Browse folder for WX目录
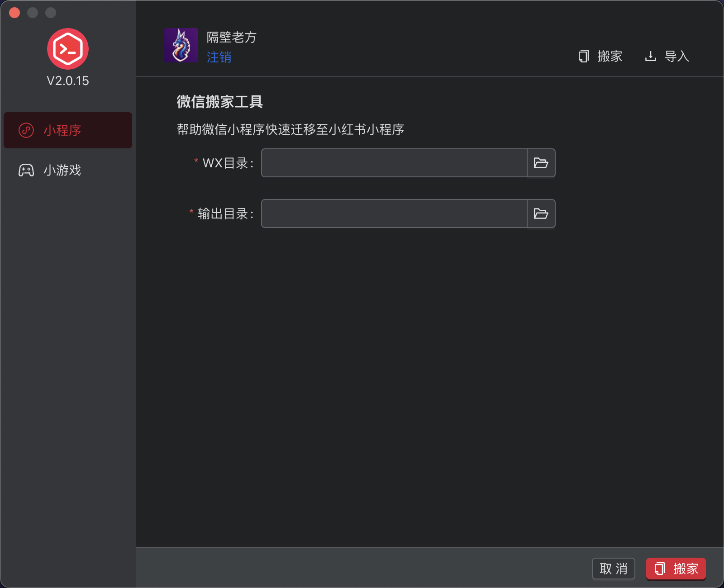 [541, 163]
